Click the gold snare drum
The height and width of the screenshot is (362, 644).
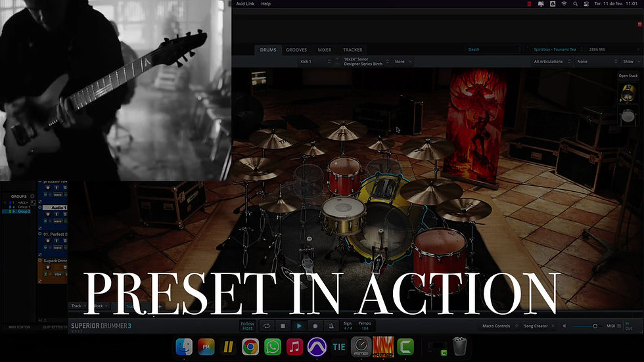[x=343, y=215]
